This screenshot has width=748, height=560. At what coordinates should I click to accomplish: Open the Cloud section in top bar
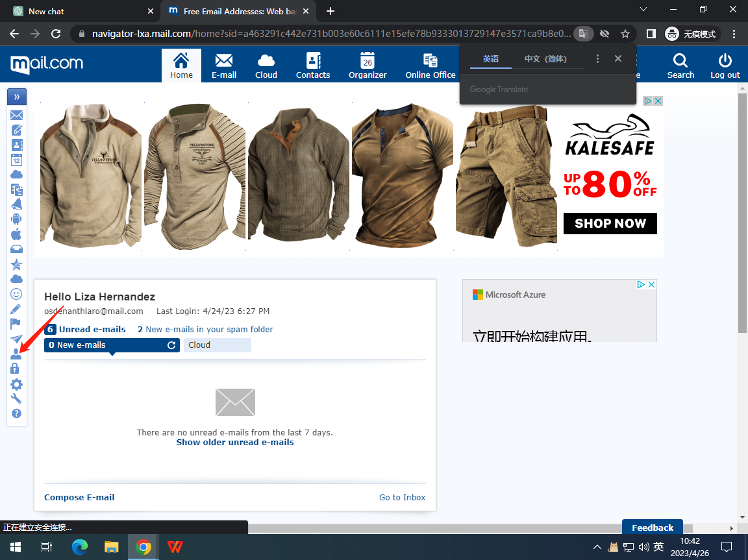tap(266, 66)
